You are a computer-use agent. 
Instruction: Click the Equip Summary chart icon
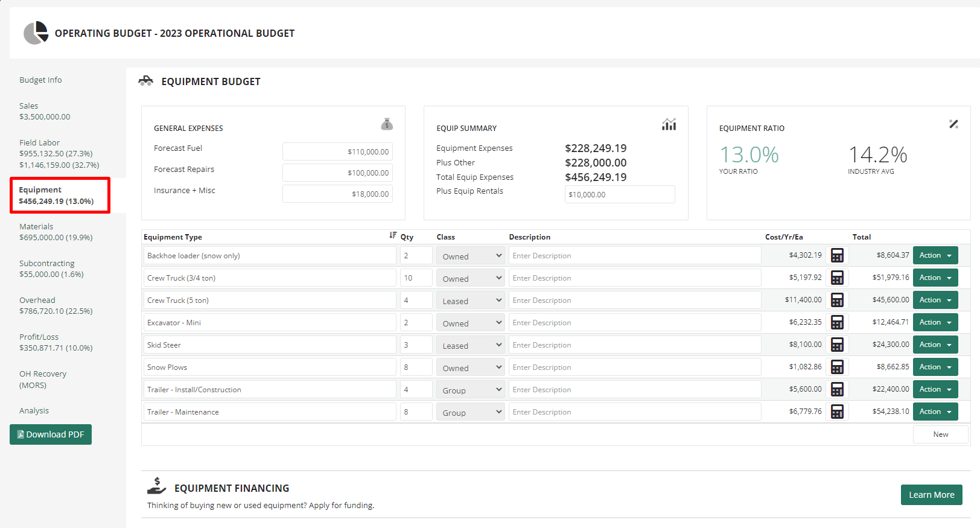[669, 124]
